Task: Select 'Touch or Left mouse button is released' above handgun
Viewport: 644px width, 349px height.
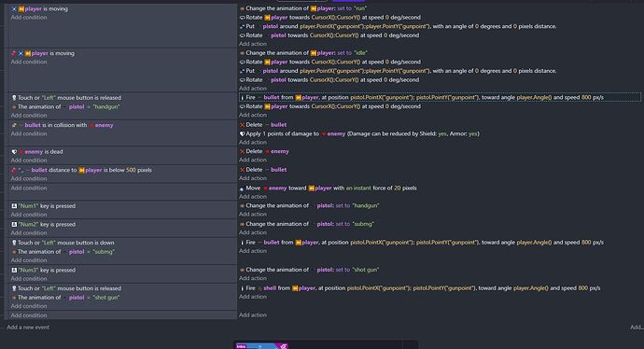Action: point(66,98)
